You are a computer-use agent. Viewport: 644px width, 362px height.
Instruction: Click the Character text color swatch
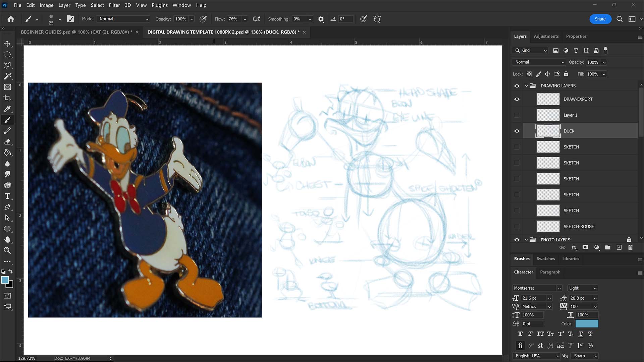(x=587, y=324)
